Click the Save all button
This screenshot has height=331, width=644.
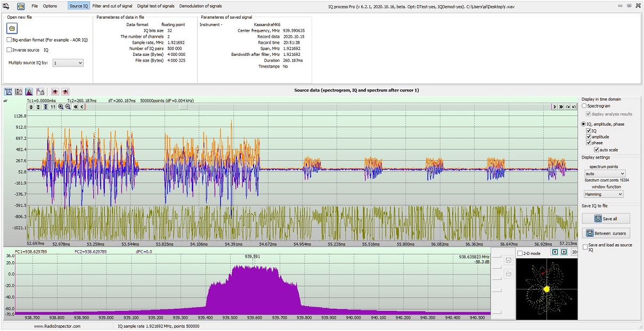606,219
